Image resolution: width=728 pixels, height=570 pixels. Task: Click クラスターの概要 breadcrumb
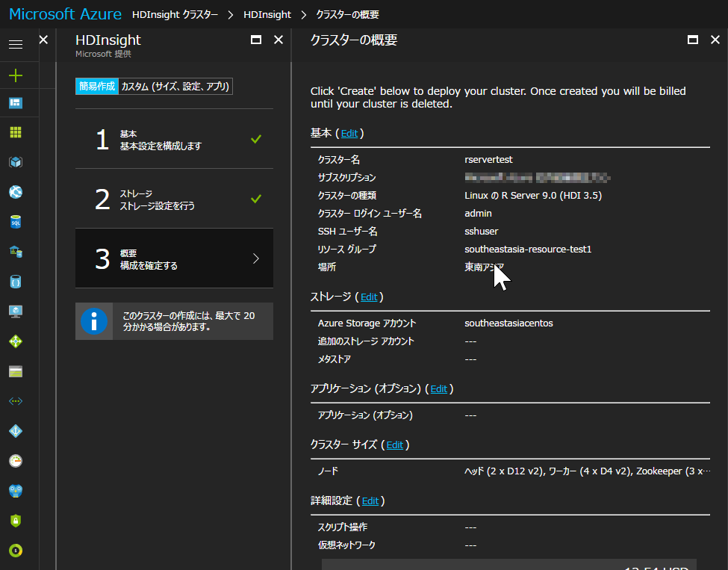pyautogui.click(x=348, y=15)
